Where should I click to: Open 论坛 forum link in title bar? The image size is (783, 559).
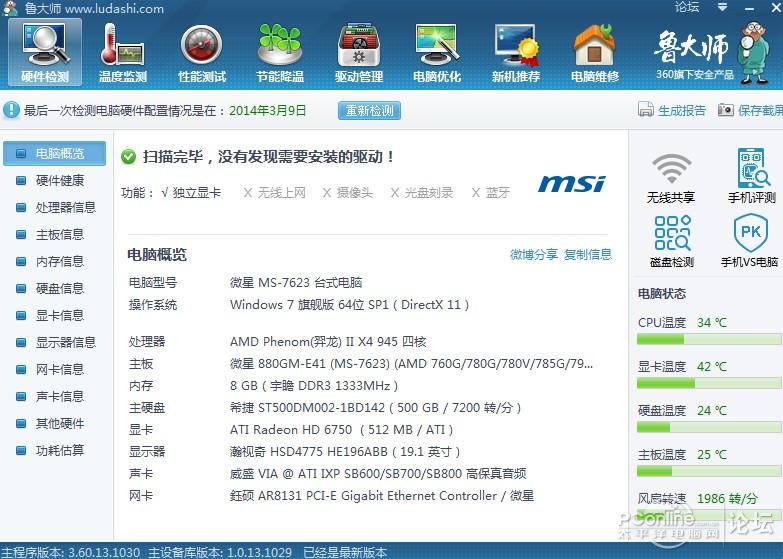pos(687,7)
